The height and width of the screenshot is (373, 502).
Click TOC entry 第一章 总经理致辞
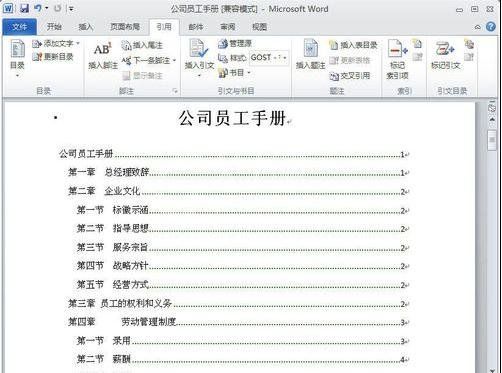239,172
